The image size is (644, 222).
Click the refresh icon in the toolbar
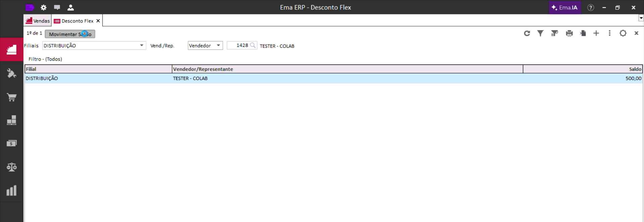click(527, 33)
